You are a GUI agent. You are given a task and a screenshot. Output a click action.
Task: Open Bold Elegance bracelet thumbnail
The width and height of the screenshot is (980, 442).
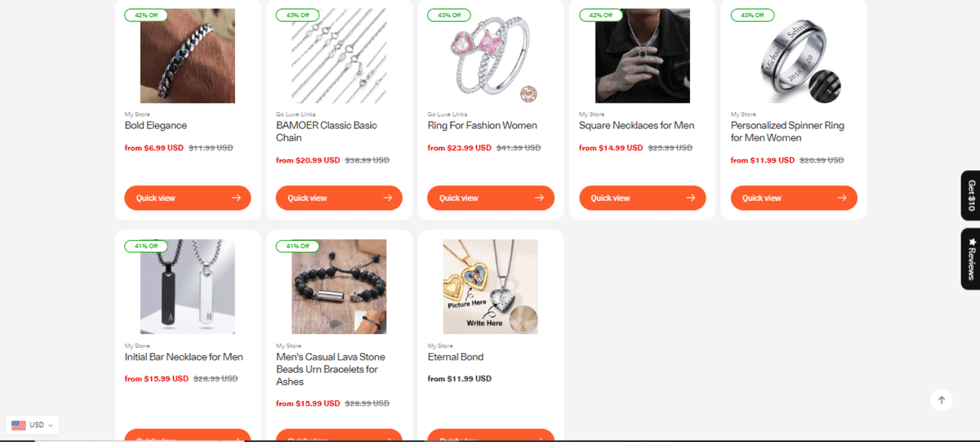tap(188, 56)
